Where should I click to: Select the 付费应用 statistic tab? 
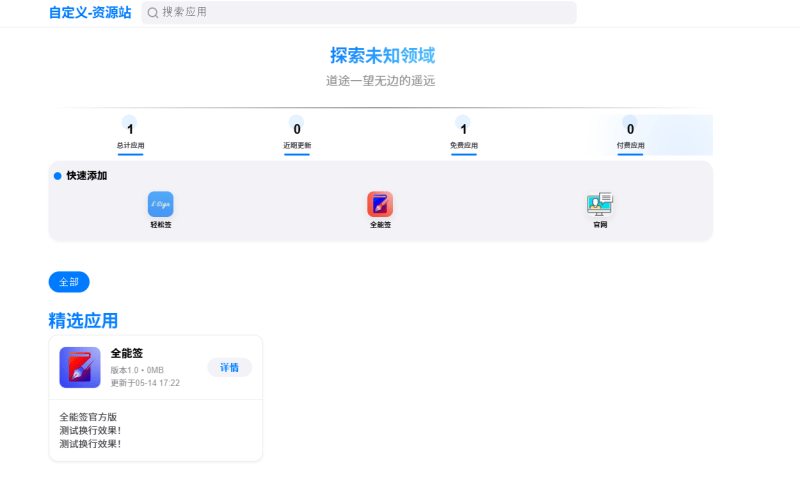click(x=631, y=135)
